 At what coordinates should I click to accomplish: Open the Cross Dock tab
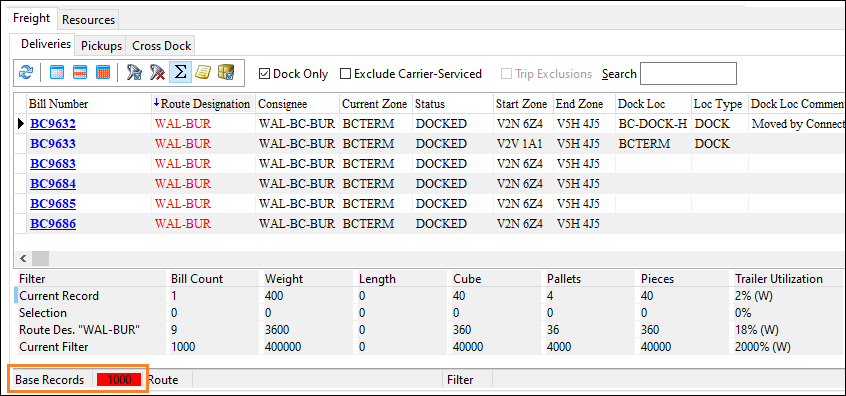pos(162,46)
